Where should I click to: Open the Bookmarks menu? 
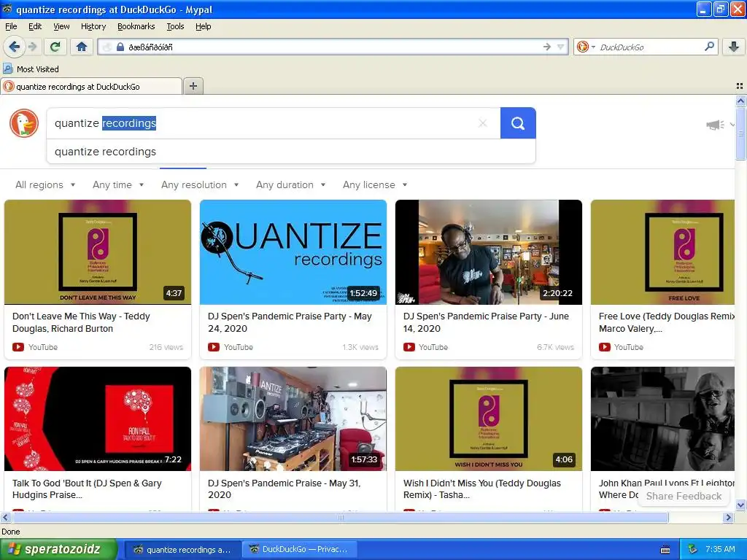pos(136,26)
